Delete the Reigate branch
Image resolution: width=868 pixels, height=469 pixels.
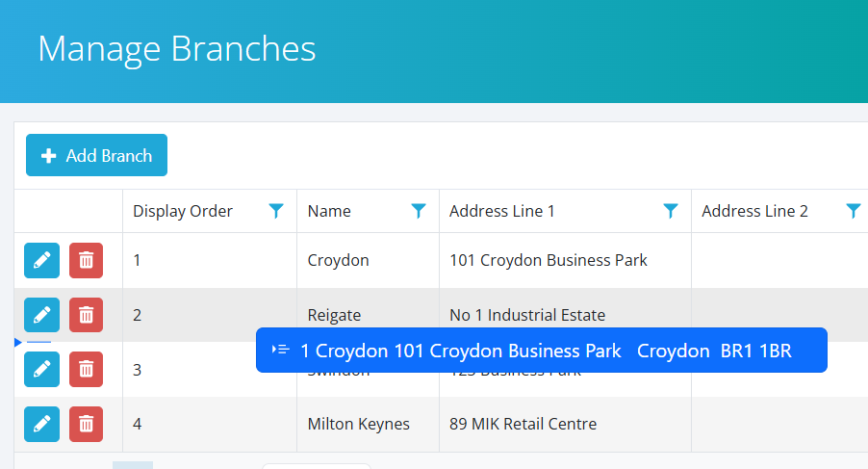click(x=87, y=315)
